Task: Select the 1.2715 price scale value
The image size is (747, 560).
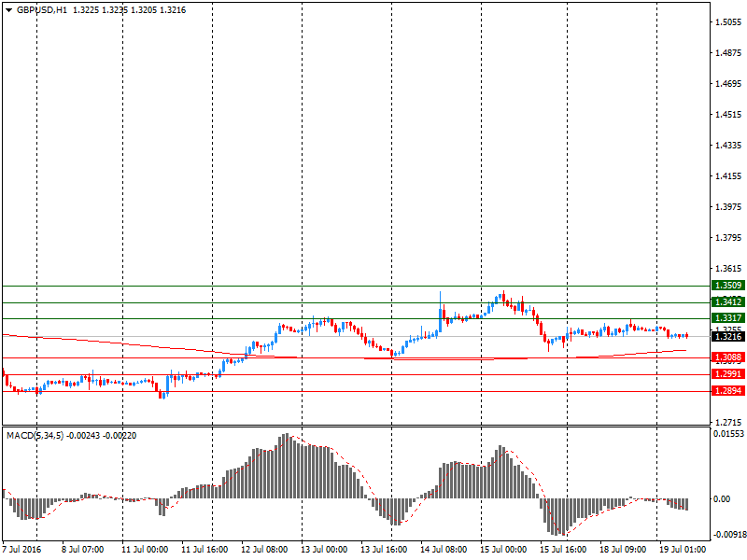Action: [x=728, y=423]
